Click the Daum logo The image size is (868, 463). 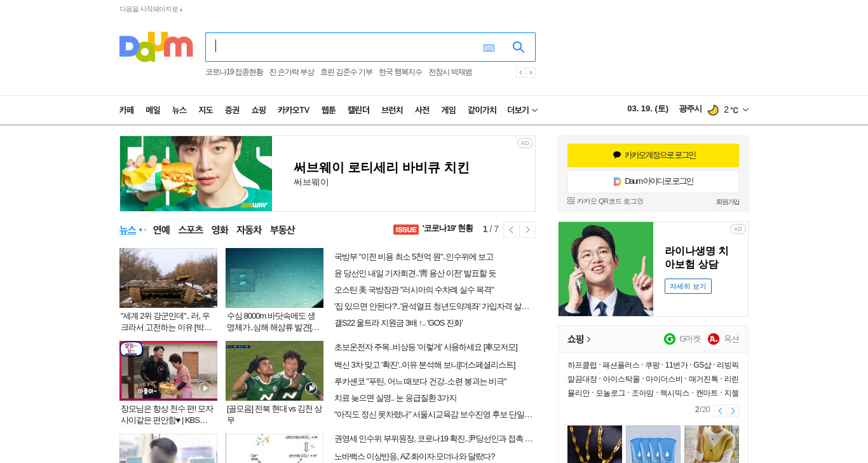[x=156, y=46]
